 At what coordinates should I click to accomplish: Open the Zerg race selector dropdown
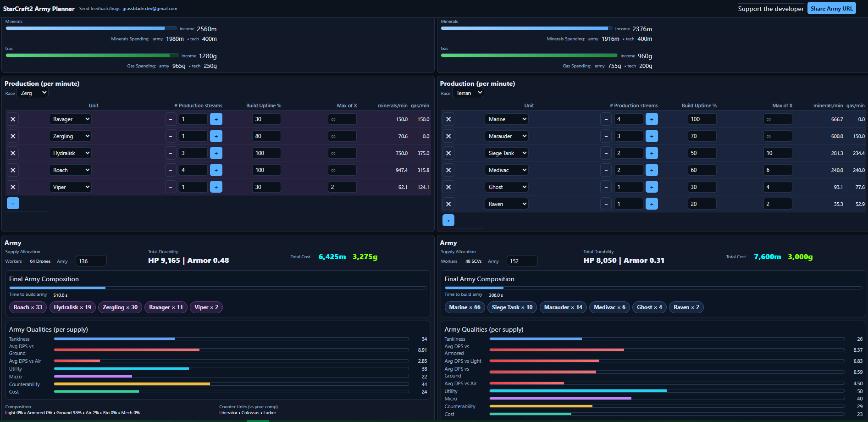[x=32, y=93]
